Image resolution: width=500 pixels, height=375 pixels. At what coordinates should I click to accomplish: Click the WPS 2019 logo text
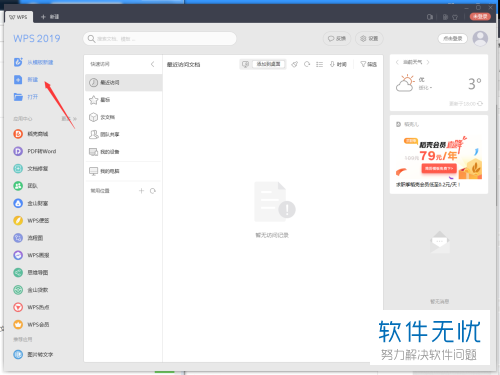(x=37, y=39)
